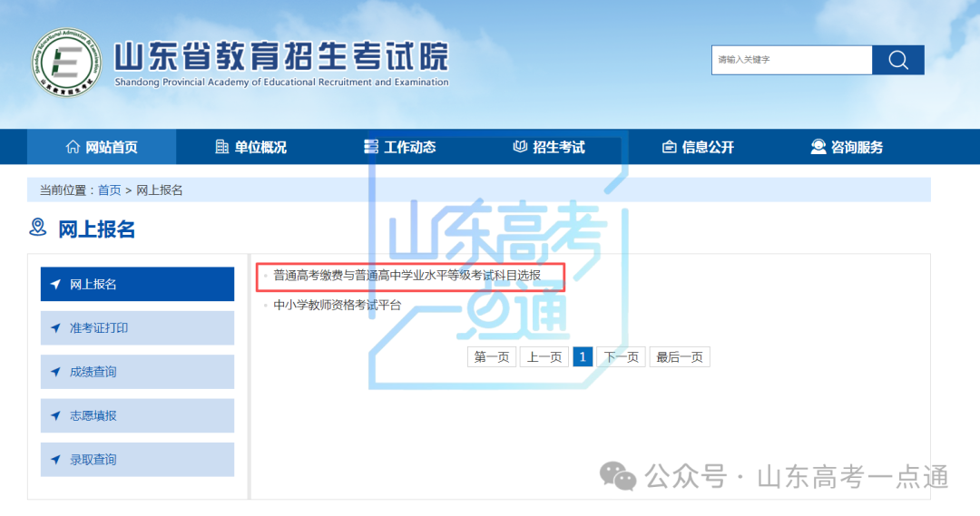Click the magnifier search button
980x516 pixels.
(897, 60)
